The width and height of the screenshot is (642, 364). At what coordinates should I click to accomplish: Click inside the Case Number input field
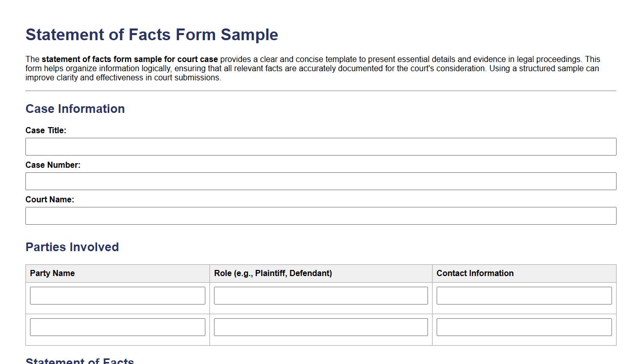321,181
